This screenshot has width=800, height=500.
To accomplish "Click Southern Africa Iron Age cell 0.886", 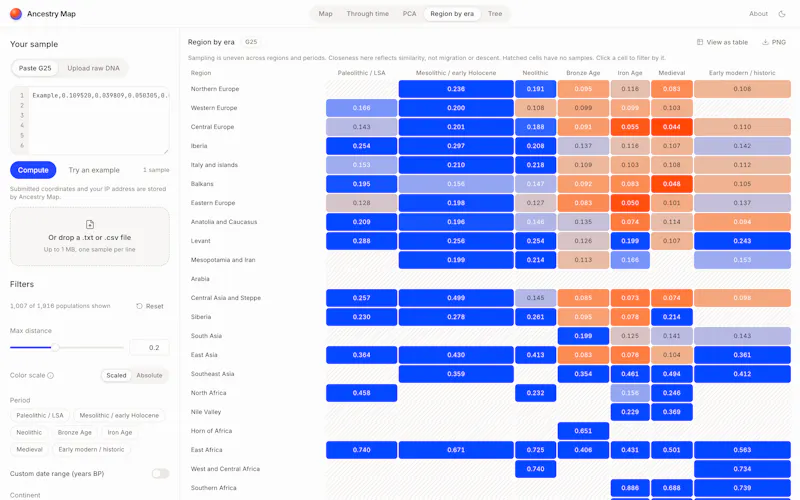I will tap(630, 488).
